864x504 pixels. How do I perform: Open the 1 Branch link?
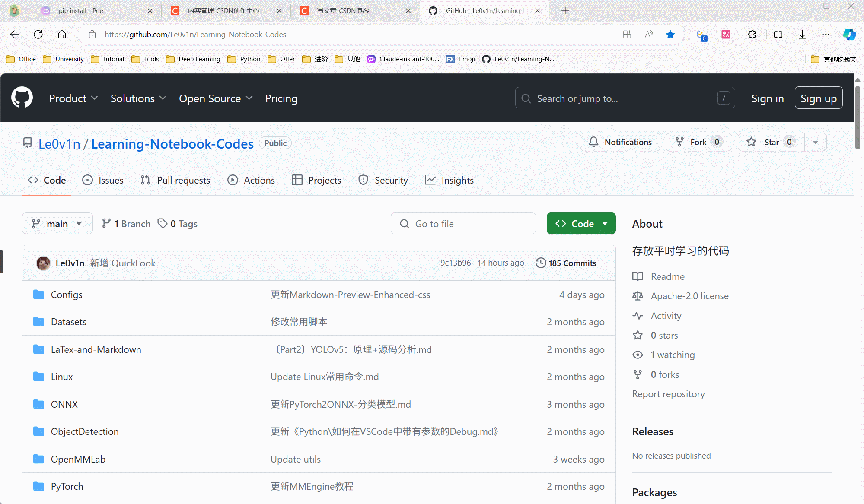126,224
